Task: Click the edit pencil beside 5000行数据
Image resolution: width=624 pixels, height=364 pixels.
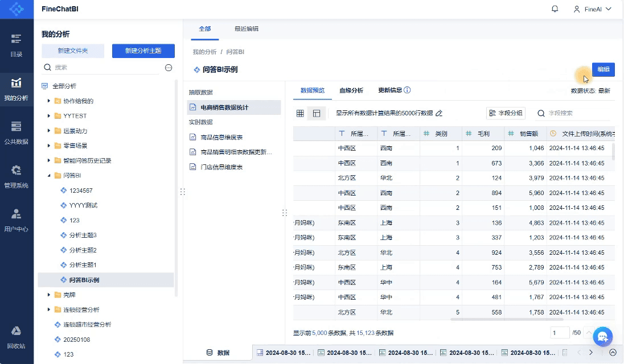Action: [439, 113]
